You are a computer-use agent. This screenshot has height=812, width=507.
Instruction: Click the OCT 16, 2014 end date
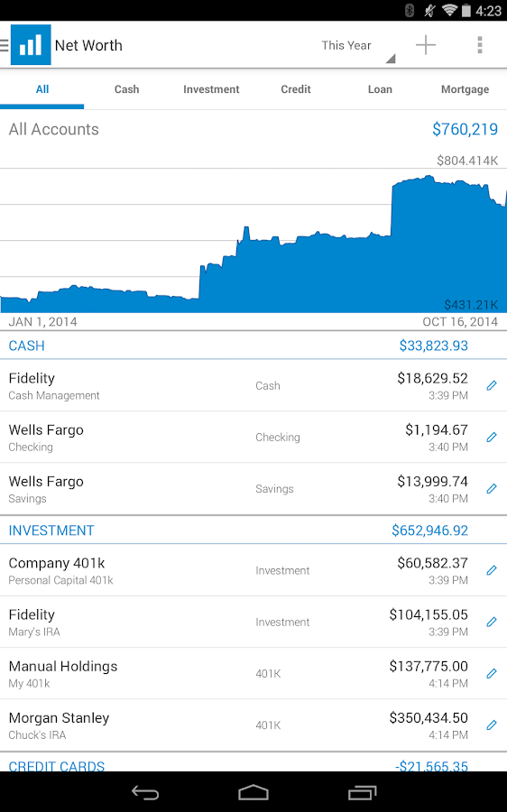point(460,321)
